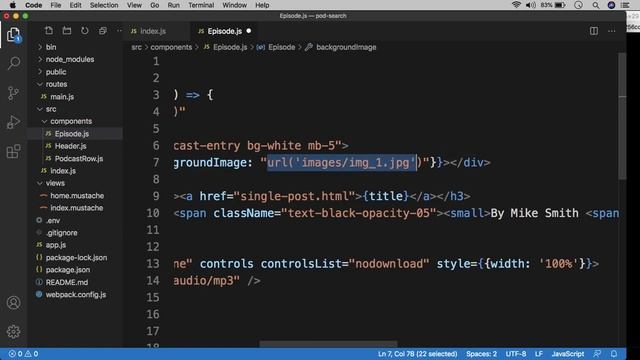
Task: Open Explorer more actions ellipsis
Action: click(x=119, y=31)
